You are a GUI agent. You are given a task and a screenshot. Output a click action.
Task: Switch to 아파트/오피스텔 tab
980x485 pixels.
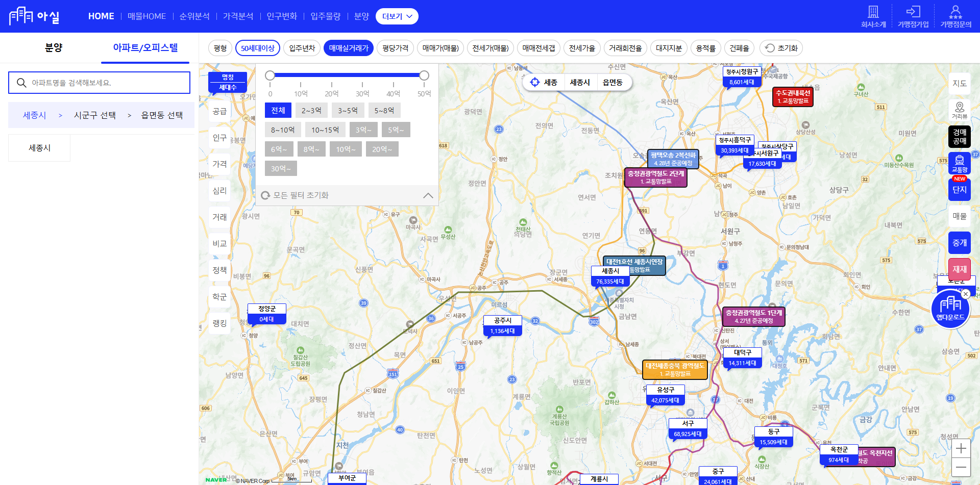(145, 47)
